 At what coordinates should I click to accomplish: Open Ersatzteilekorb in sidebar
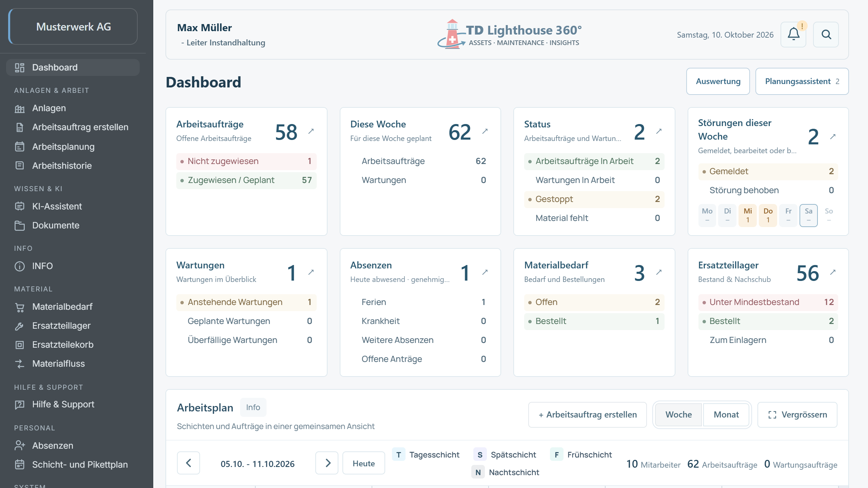pyautogui.click(x=73, y=345)
